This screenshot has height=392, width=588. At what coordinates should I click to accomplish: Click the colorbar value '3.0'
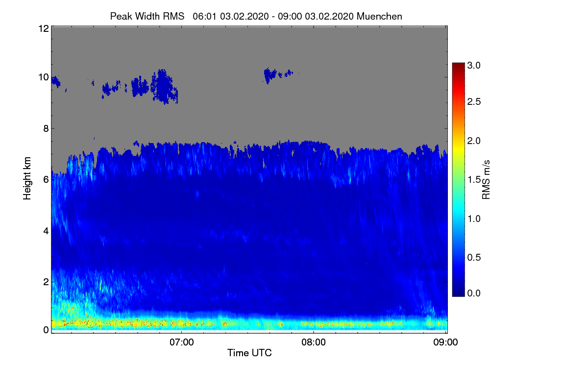(x=474, y=65)
